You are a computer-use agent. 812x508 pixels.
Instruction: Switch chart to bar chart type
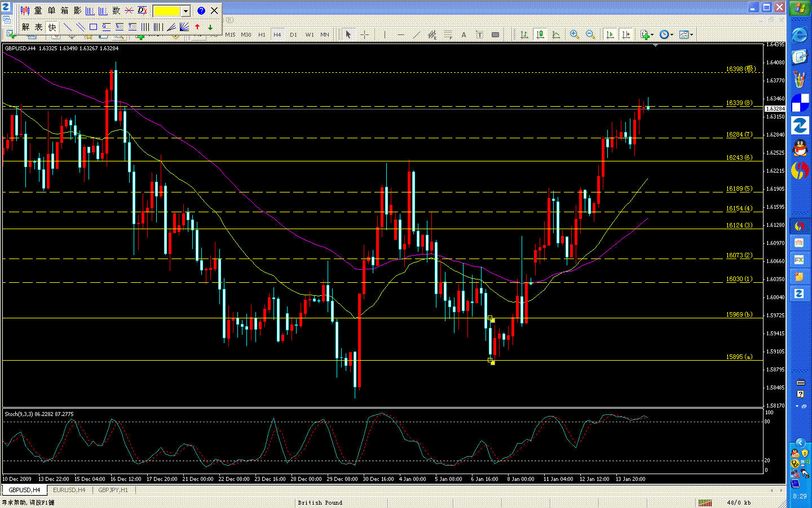[524, 35]
